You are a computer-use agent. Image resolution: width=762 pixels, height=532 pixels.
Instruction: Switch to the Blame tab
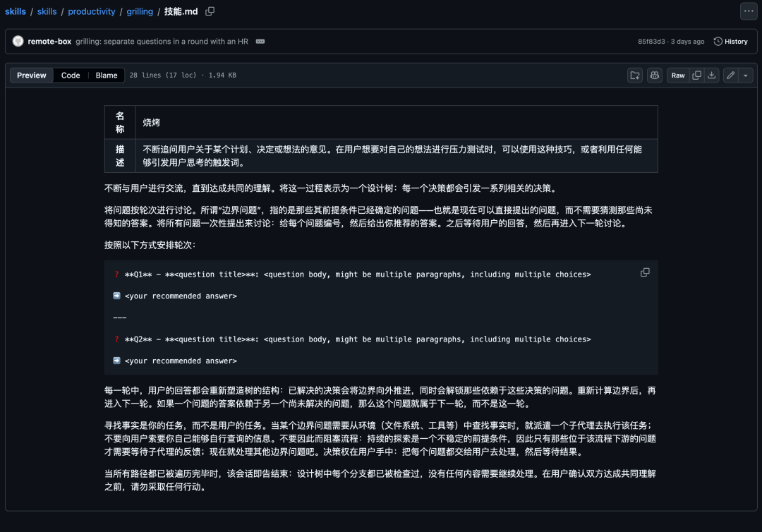coord(107,75)
